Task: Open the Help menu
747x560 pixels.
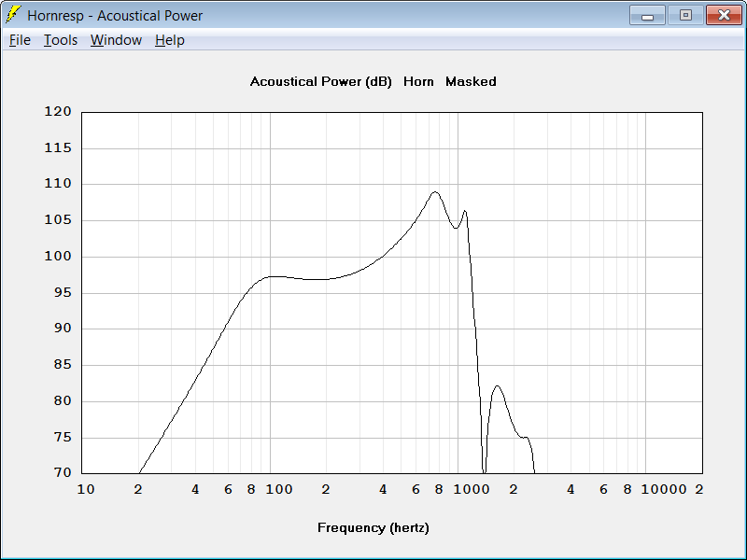Action: click(170, 40)
